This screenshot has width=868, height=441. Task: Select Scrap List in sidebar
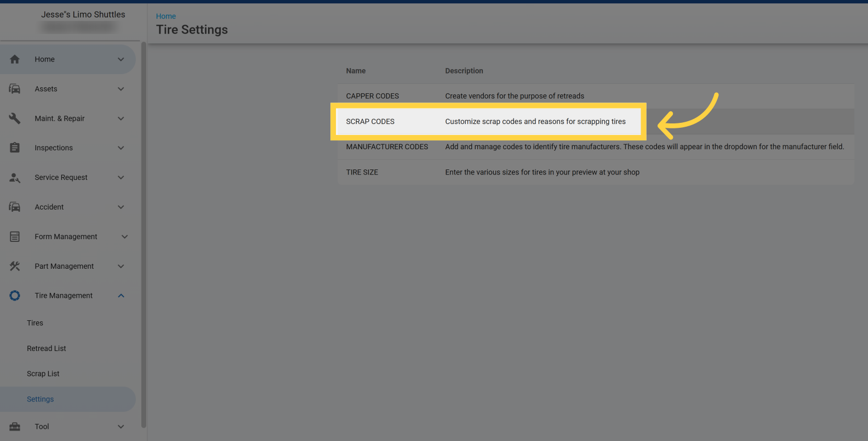click(x=43, y=374)
